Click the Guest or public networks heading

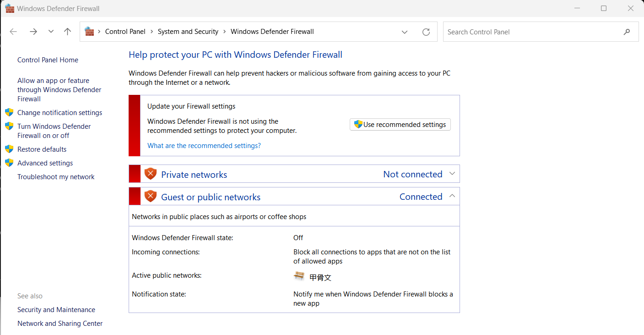pyautogui.click(x=211, y=197)
